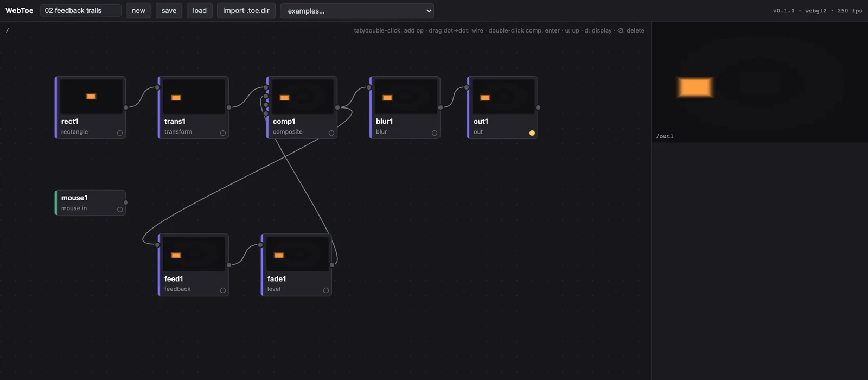Toggle display flag on fade1 node

[x=326, y=290]
